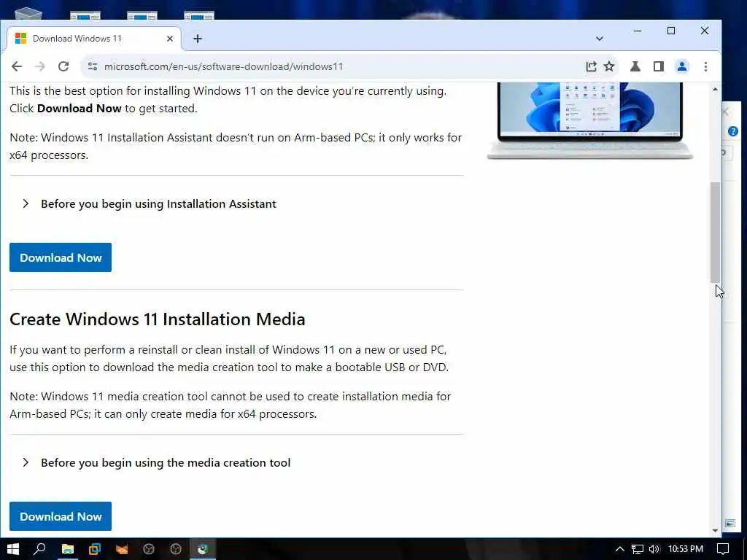
Task: Open taskbar search magnifier
Action: point(40,549)
